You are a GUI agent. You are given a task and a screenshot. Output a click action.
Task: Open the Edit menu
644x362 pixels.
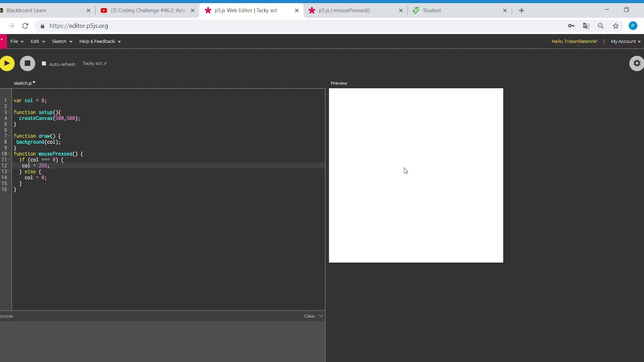(38, 41)
